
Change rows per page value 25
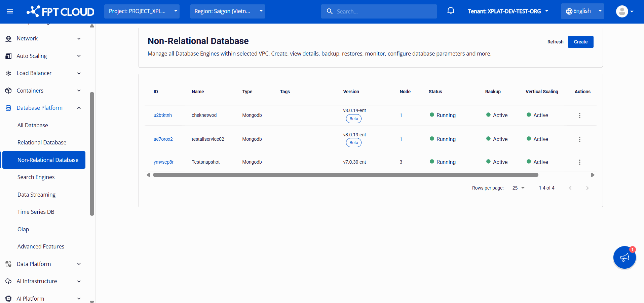point(518,188)
